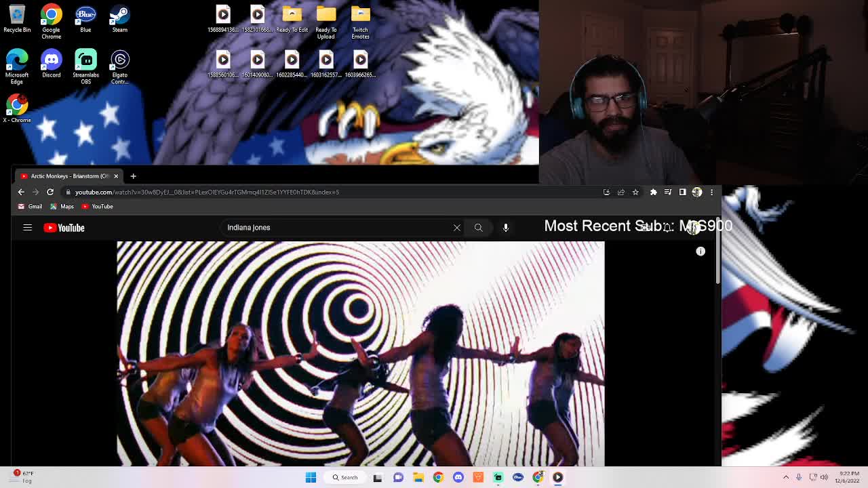
Task: Open Chrome three-dot menu
Action: [x=711, y=192]
